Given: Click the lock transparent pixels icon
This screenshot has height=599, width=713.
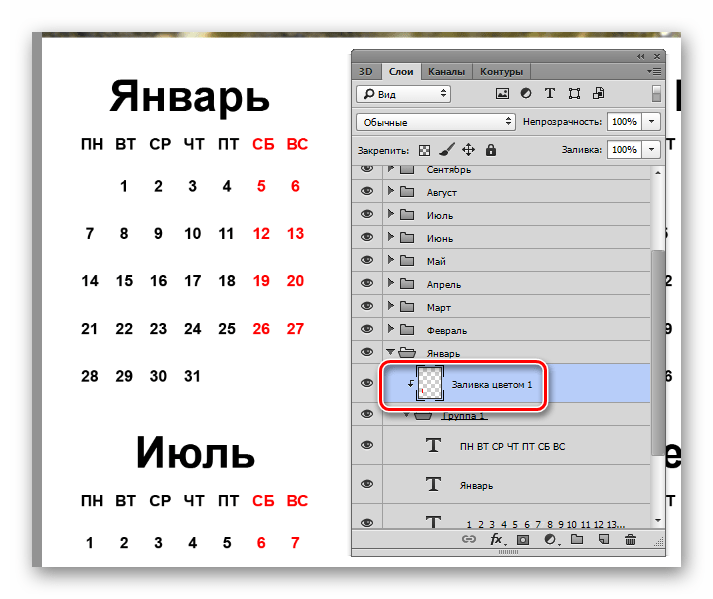Looking at the screenshot, I should click(423, 150).
